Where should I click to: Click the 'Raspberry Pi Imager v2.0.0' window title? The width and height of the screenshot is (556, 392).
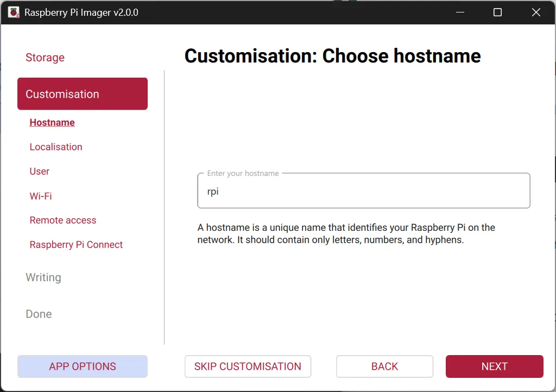click(81, 12)
